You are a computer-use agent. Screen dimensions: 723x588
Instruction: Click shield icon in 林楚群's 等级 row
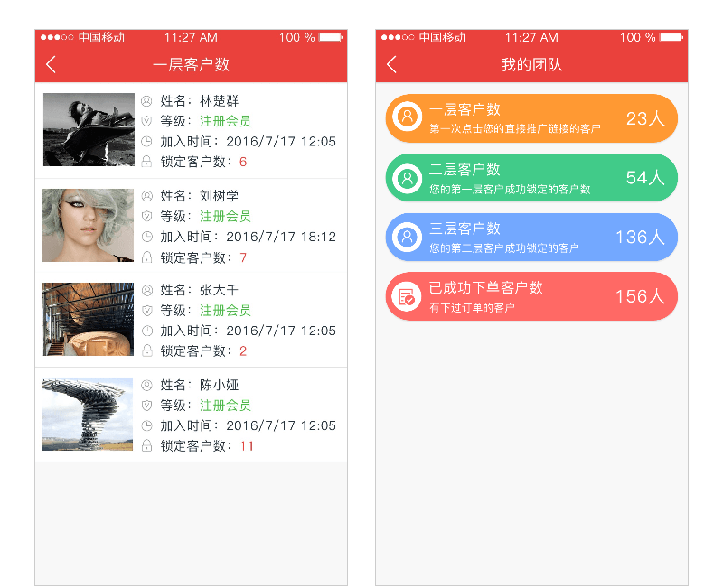click(x=146, y=121)
